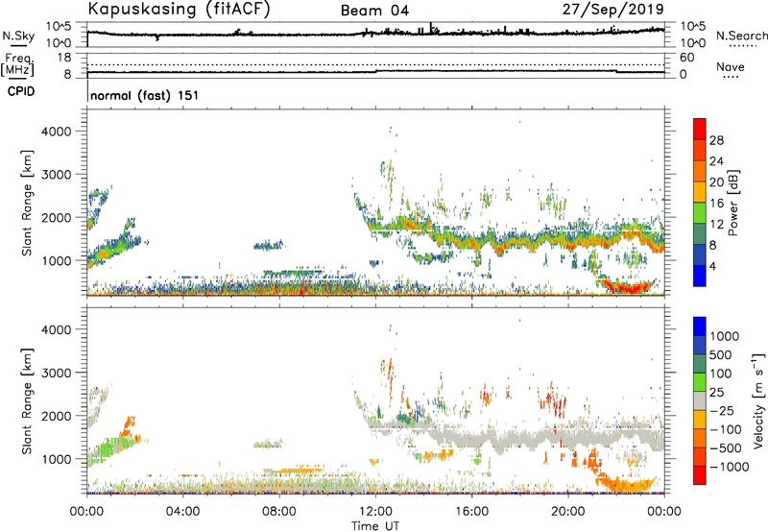Click the 'Nave' legend label
Viewport: 768px width, 532px height.
click(x=731, y=67)
